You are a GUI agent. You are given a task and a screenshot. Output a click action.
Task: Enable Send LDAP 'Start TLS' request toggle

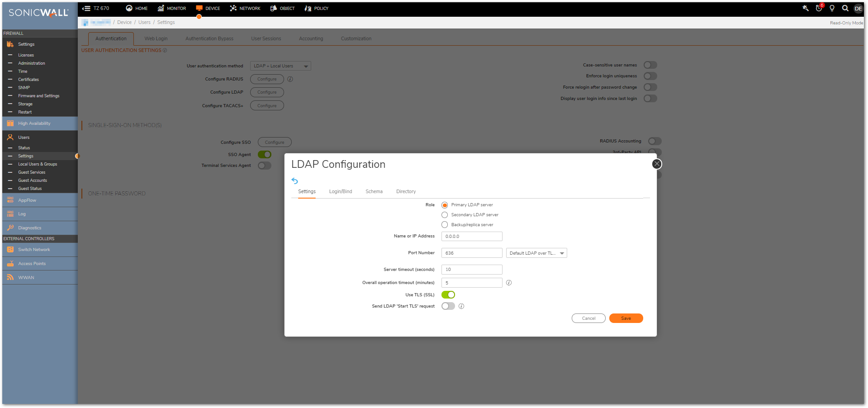[448, 306]
